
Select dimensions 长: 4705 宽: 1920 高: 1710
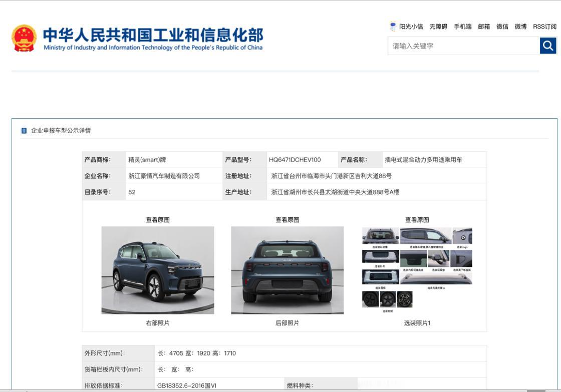point(196,353)
